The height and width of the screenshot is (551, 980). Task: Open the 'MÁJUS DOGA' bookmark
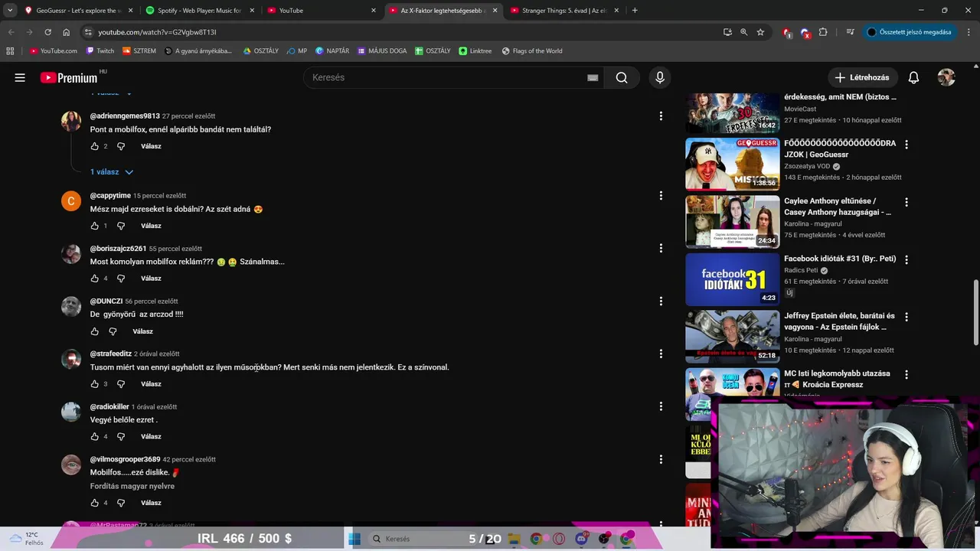382,51
